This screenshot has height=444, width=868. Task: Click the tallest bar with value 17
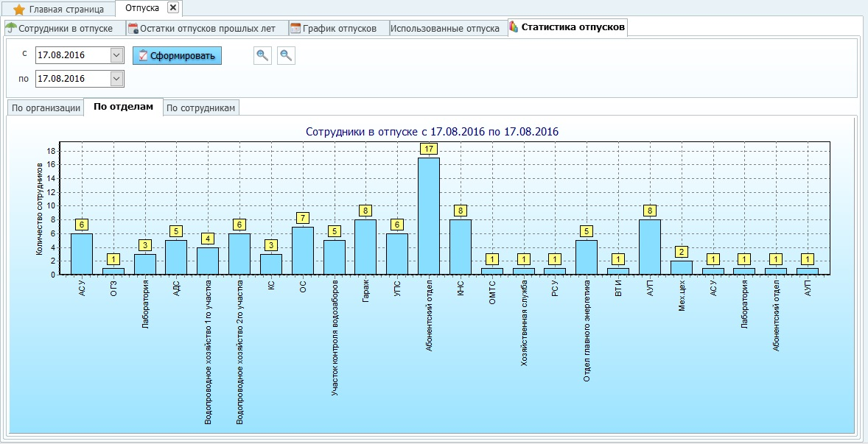(x=429, y=216)
